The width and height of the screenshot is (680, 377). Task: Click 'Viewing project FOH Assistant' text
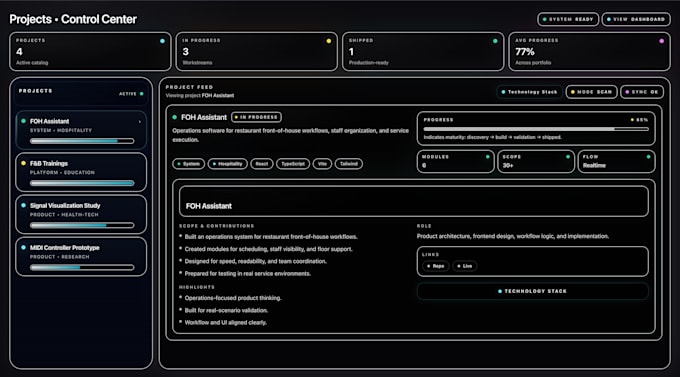(x=200, y=95)
